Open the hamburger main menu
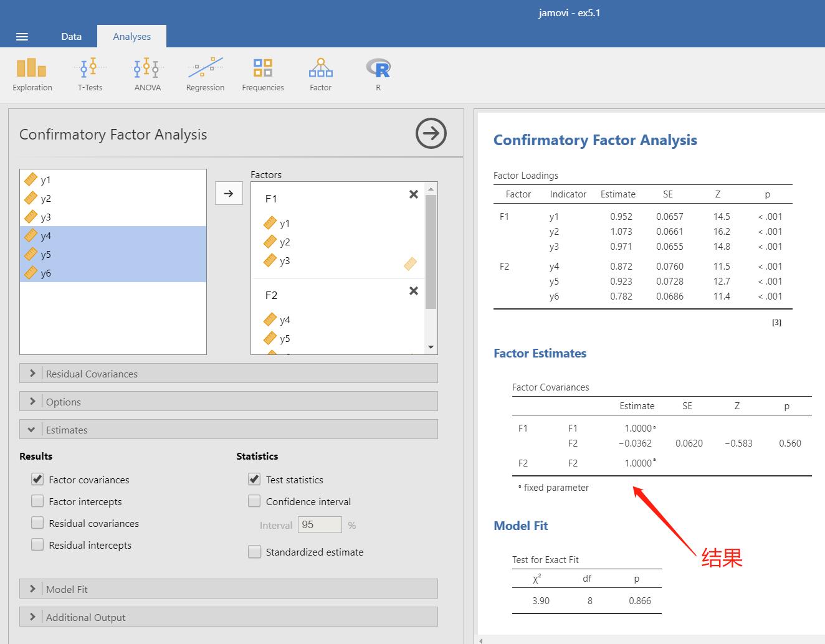 (x=22, y=37)
